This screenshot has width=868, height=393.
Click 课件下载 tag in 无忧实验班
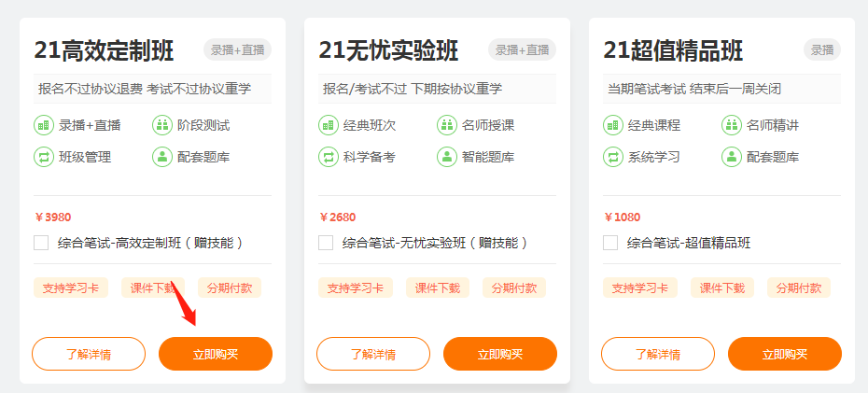tap(438, 288)
